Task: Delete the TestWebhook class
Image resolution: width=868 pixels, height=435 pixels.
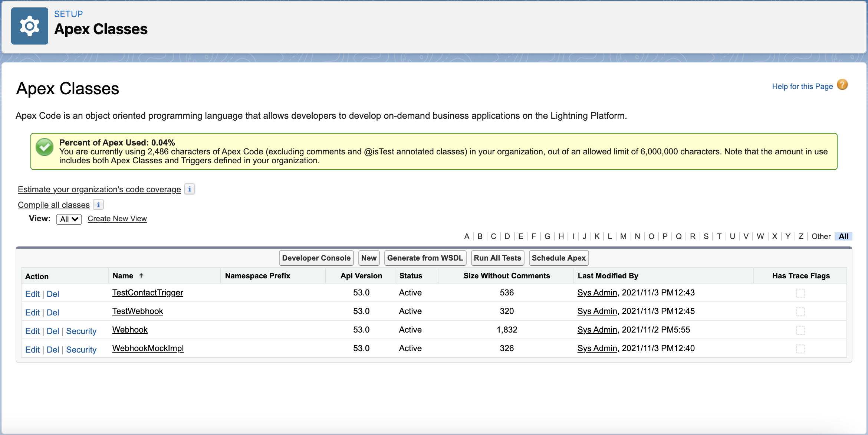Action: [x=53, y=313]
